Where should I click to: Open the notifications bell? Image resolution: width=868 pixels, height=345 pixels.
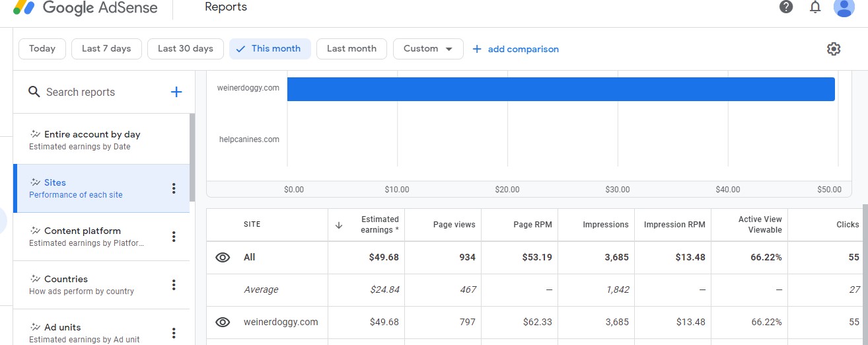pos(815,7)
